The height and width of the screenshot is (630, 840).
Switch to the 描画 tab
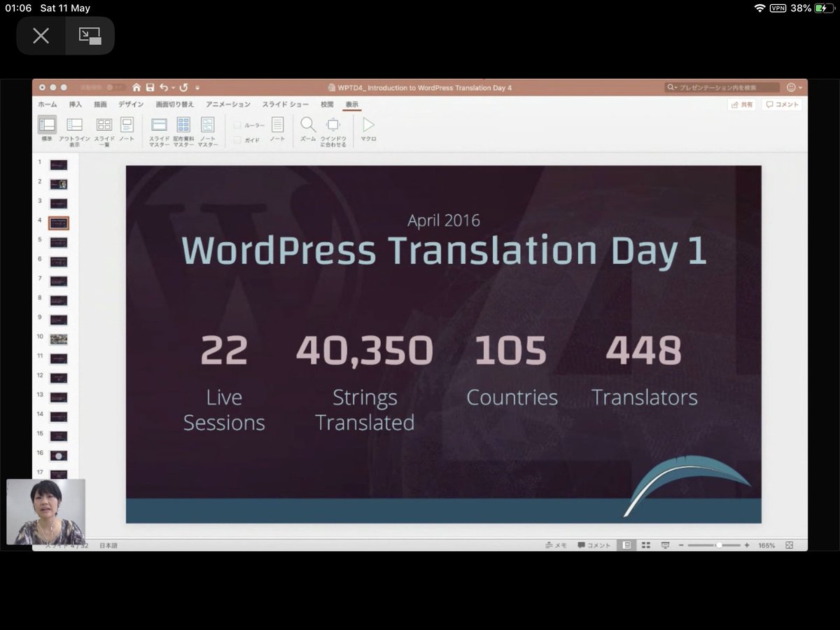tap(100, 104)
